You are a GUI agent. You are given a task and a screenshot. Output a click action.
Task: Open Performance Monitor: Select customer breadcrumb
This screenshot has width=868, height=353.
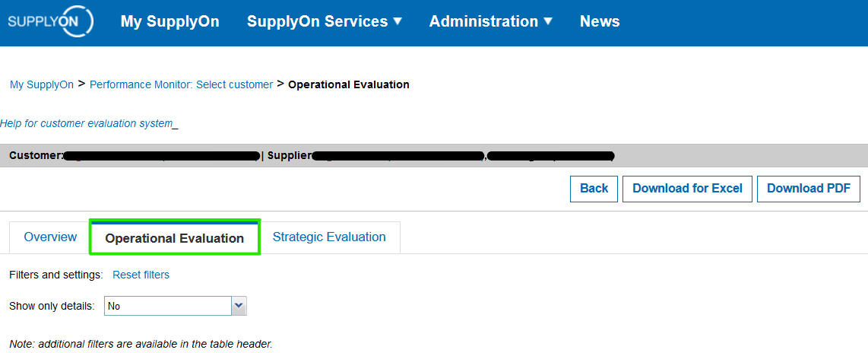(x=181, y=84)
